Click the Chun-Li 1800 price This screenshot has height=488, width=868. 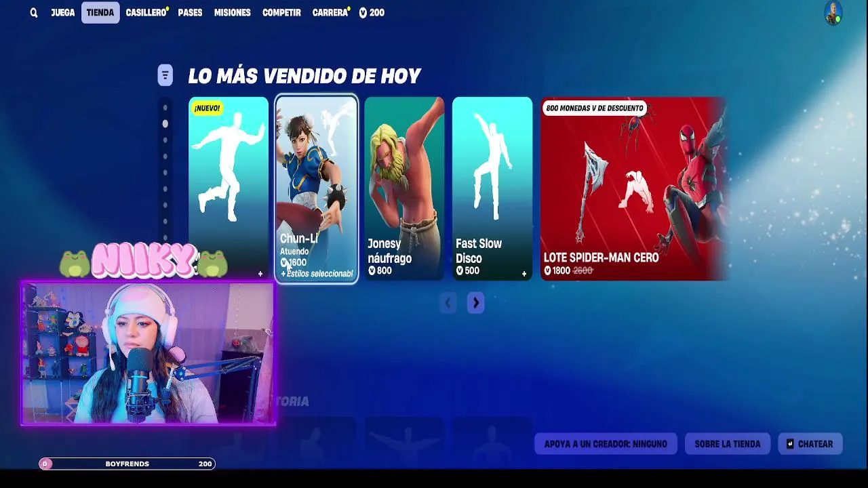pos(294,262)
